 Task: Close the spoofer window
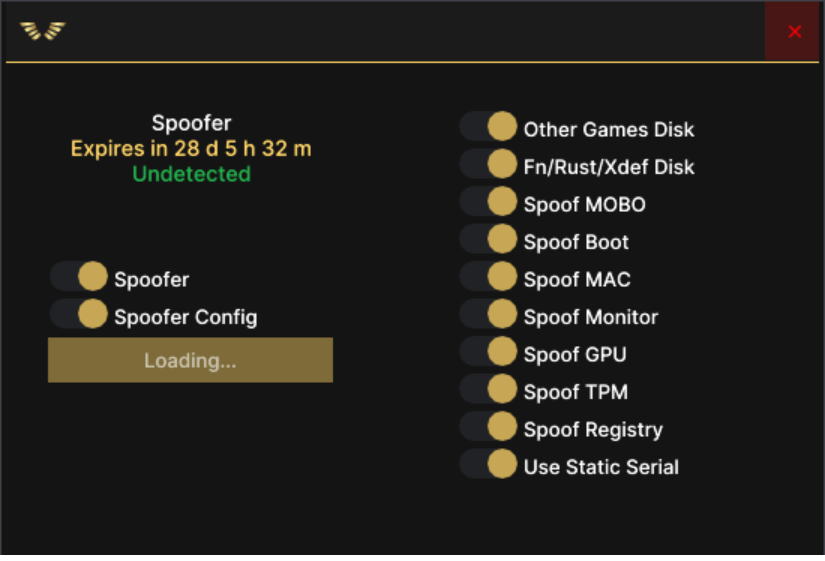(794, 31)
